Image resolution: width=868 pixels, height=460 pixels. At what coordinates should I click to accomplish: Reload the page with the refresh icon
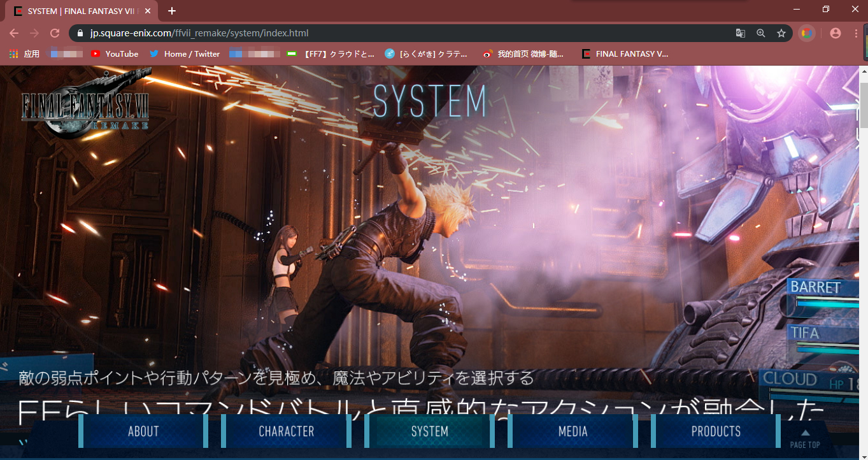coord(55,33)
